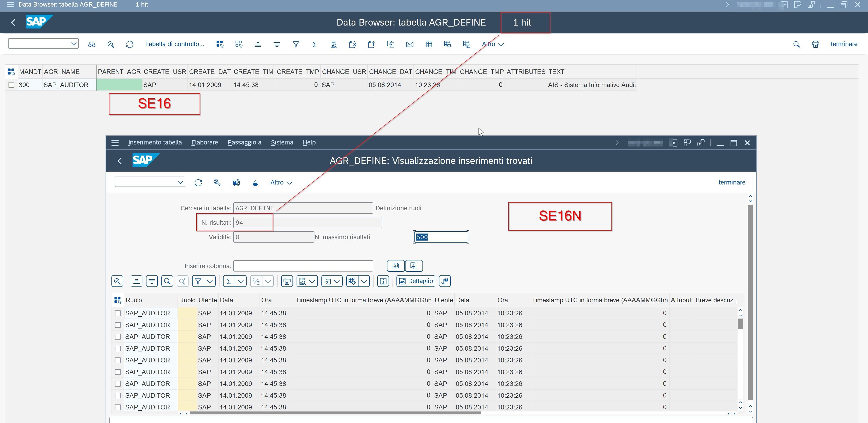
Task: Open the command field dropdown in SE16N window
Action: [x=180, y=182]
